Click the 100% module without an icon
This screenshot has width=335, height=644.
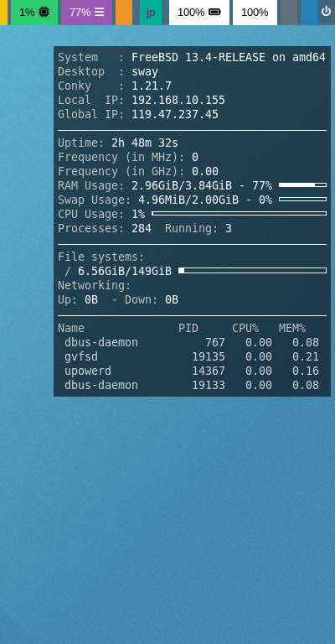point(255,13)
